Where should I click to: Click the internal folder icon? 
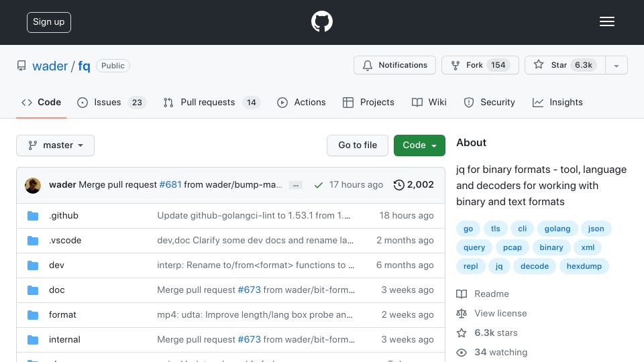pyautogui.click(x=33, y=340)
